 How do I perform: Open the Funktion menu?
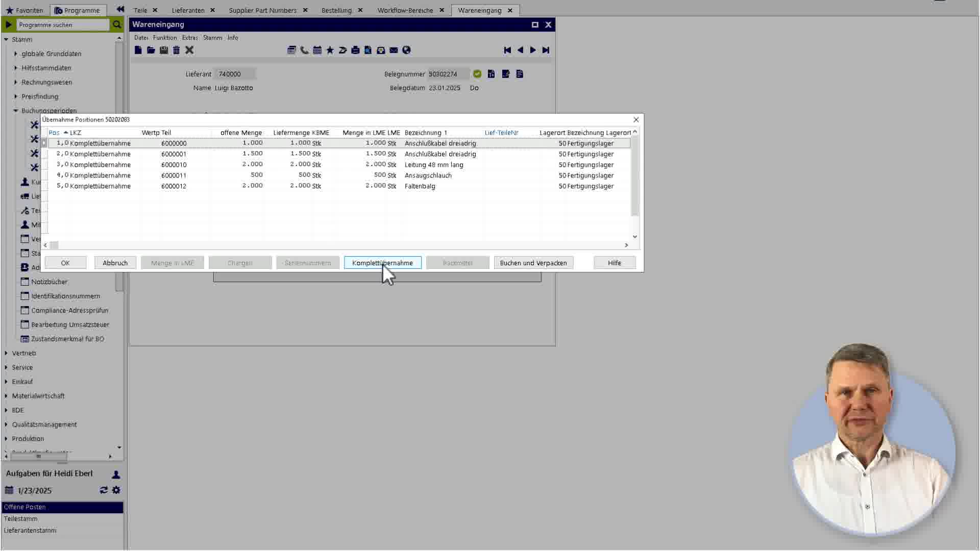tap(165, 38)
